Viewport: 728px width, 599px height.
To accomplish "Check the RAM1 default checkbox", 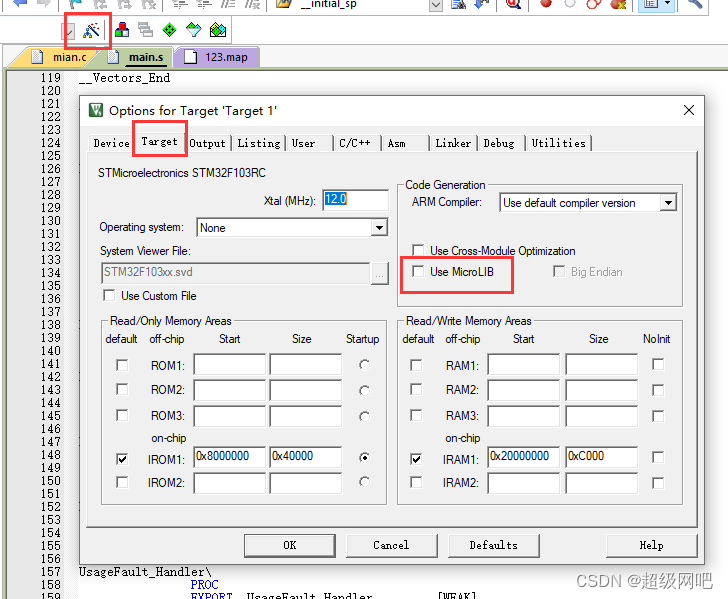I will 416,365.
